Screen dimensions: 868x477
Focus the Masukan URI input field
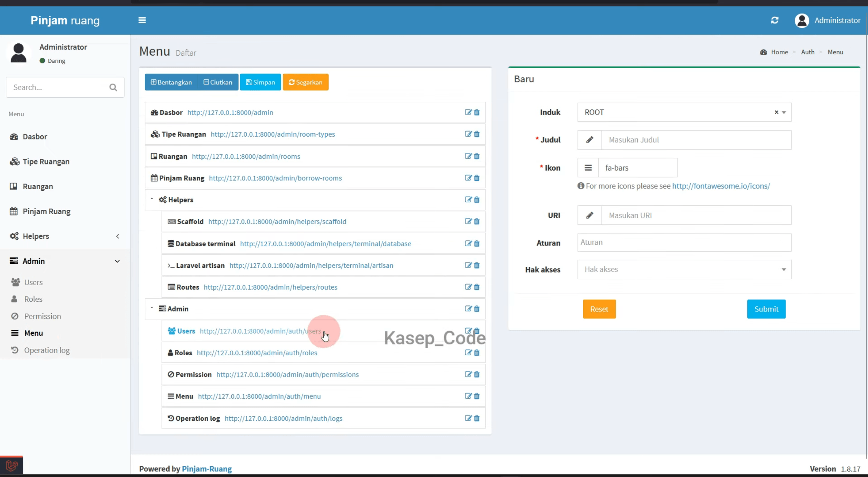[696, 215]
